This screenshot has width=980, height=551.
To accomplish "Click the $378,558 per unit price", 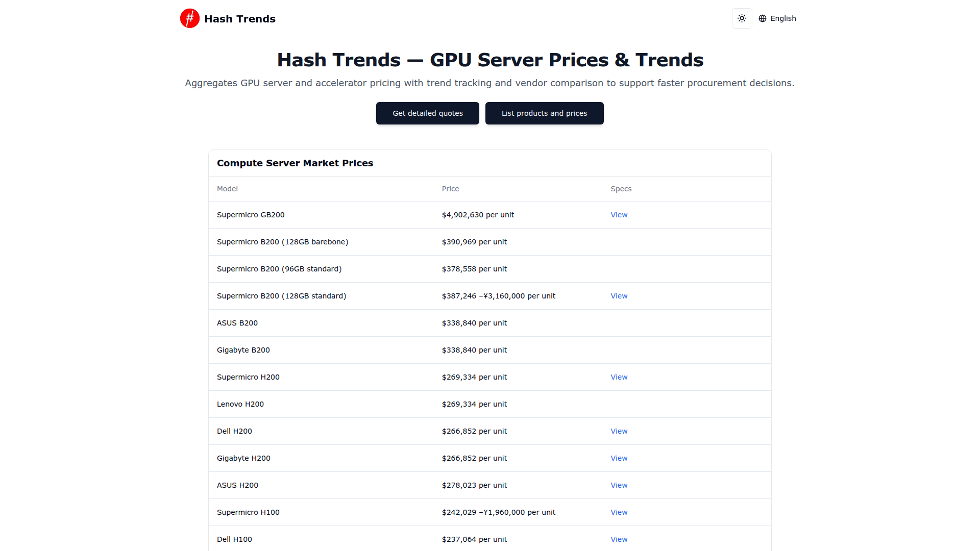I will tap(474, 269).
